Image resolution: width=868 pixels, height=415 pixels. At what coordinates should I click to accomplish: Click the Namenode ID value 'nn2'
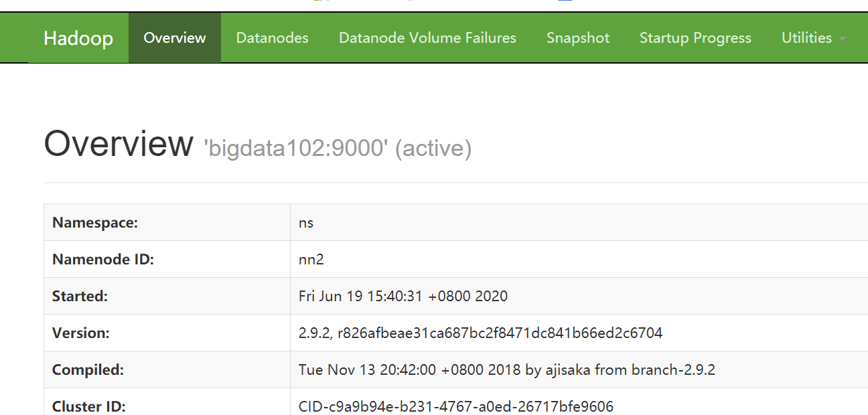[x=311, y=259]
